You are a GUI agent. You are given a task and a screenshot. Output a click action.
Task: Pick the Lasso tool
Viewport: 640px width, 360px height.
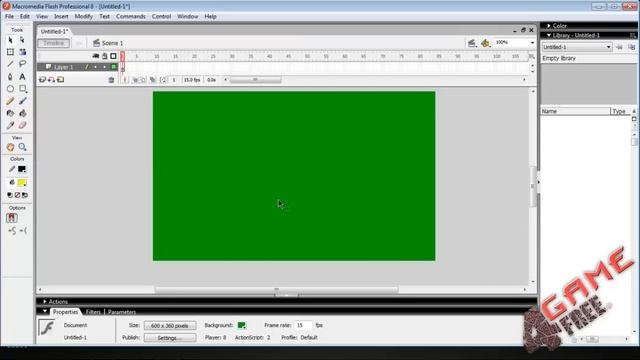pos(22,64)
